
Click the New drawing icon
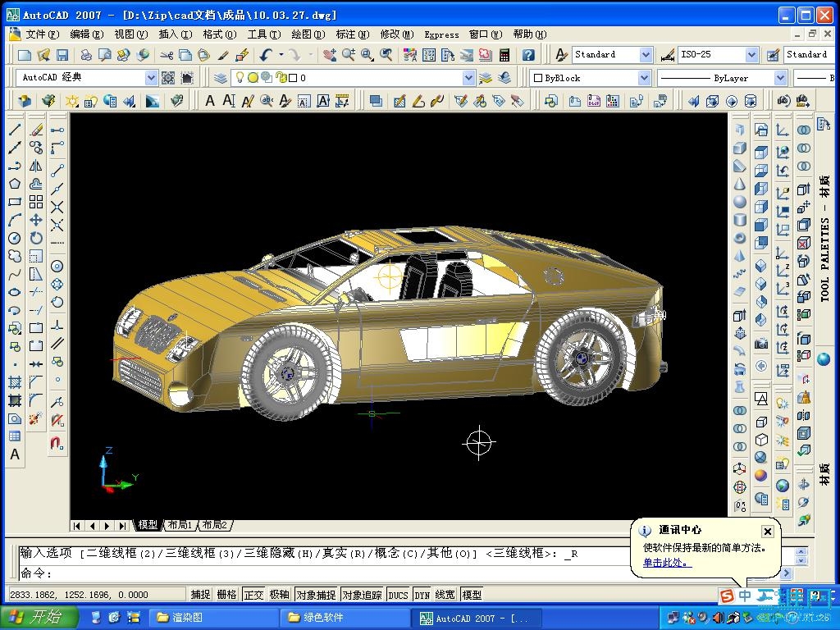tap(24, 55)
